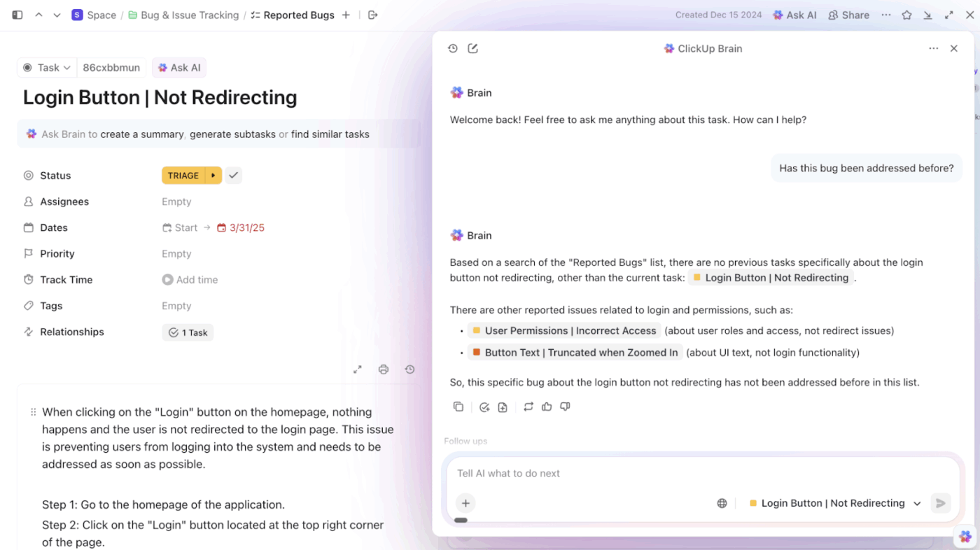This screenshot has width=980, height=550.
Task: Print the task view
Action: [x=384, y=369]
